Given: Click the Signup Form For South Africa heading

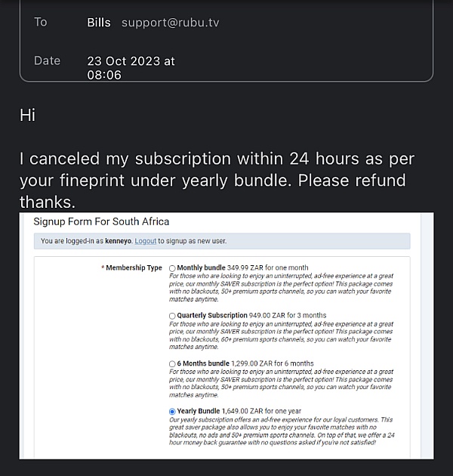Looking at the screenshot, I should [x=101, y=221].
